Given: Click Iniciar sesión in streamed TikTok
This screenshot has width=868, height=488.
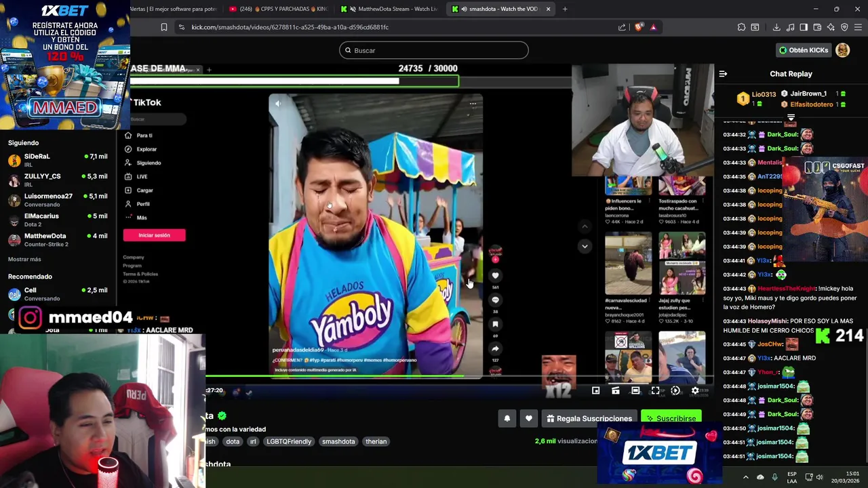Looking at the screenshot, I should point(154,235).
